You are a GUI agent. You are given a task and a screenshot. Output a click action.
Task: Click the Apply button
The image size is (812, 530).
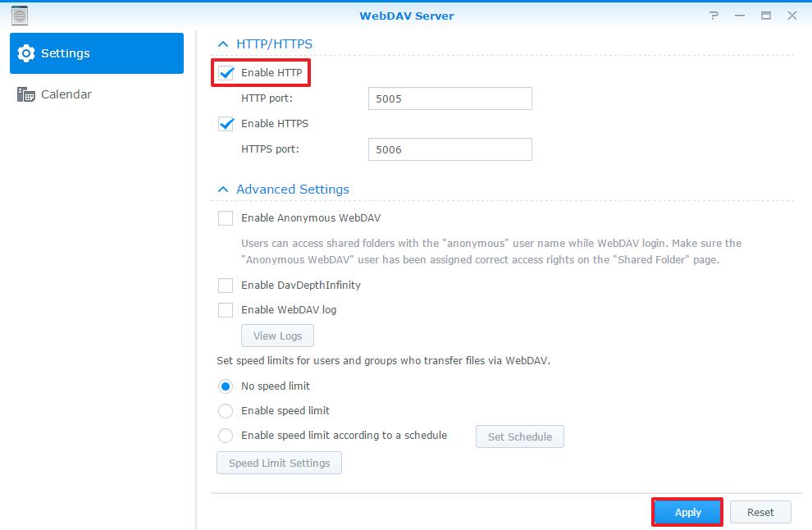(687, 513)
